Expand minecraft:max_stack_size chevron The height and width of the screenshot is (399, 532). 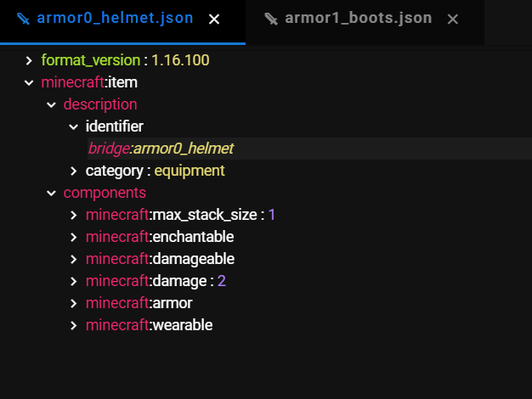73,215
